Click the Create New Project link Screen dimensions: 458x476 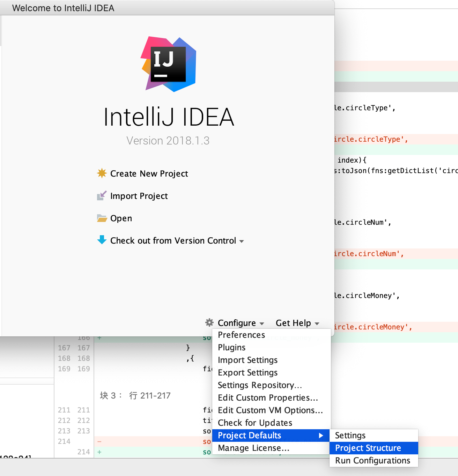149,174
